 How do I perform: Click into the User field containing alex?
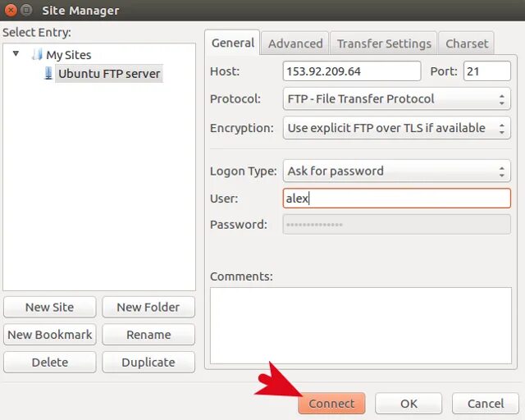(x=397, y=199)
